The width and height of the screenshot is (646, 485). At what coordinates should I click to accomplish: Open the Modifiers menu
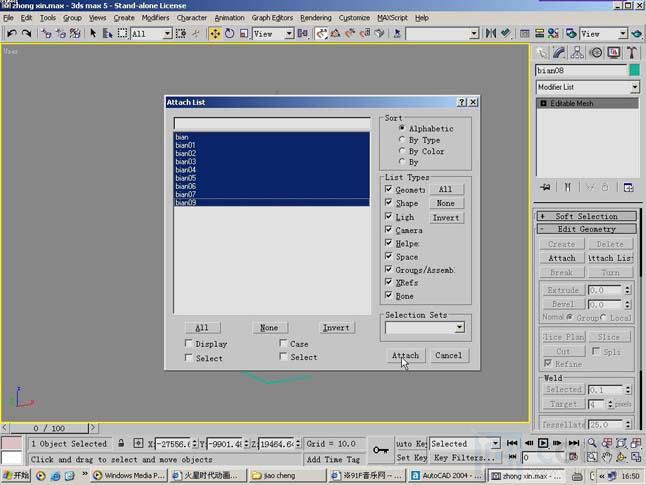click(155, 18)
